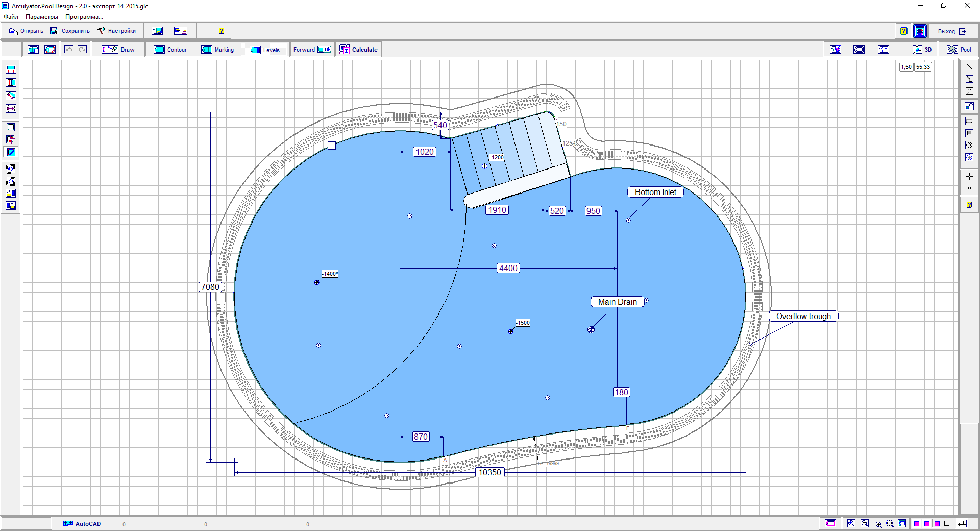
Task: Click the pool save-image icon in top toolbar
Action: pos(157,31)
